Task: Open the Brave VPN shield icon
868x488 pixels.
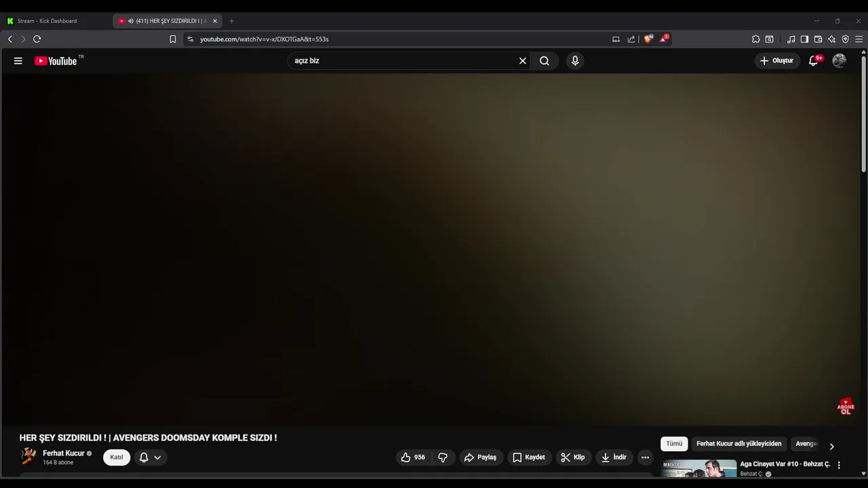Action: [x=845, y=39]
